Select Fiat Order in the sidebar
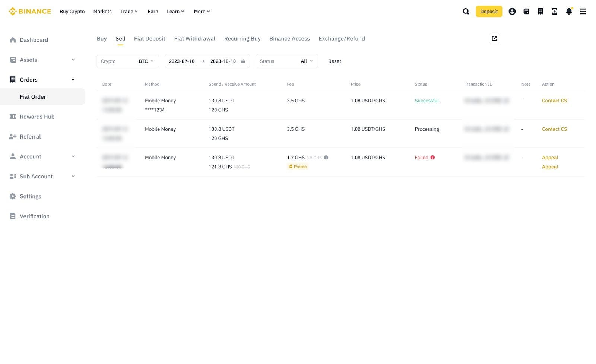This screenshot has width=596, height=364. coord(42,97)
